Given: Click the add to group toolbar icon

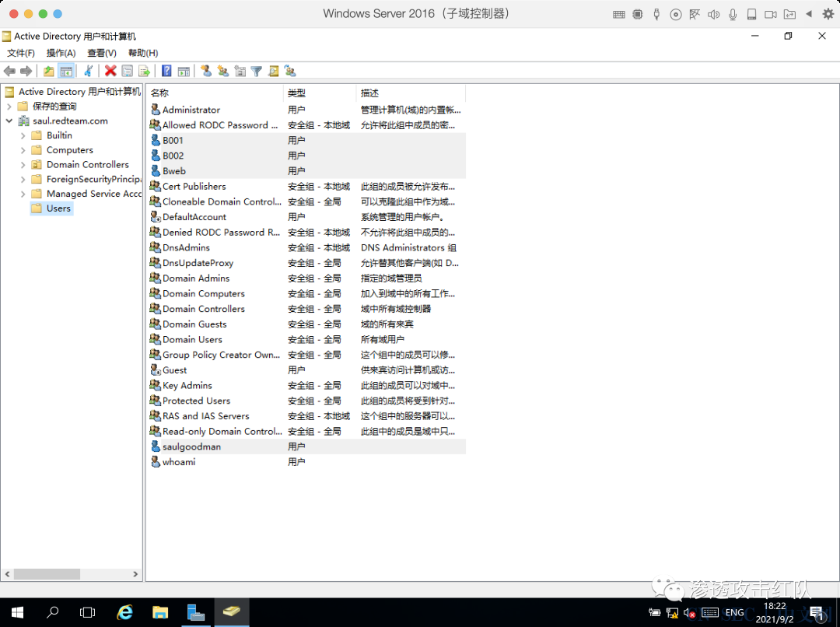Looking at the screenshot, I should coord(290,72).
